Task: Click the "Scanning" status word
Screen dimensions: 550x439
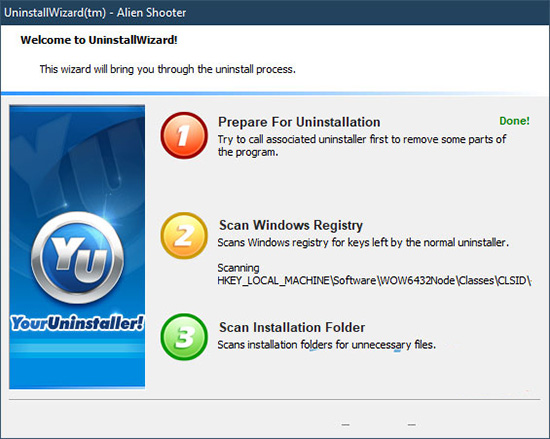Action: (238, 268)
